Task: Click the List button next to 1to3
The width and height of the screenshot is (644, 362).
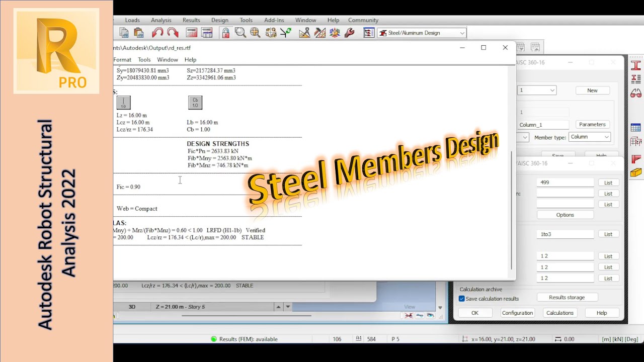Action: coord(608,234)
